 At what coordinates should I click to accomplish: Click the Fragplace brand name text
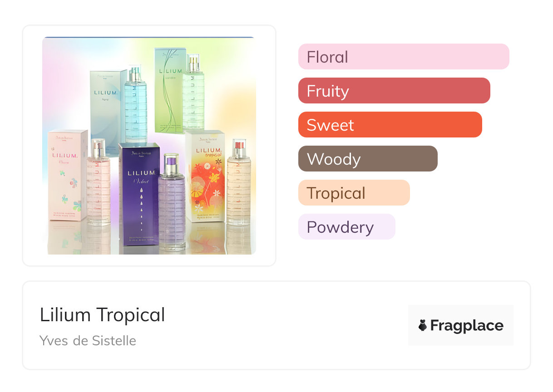point(467,325)
